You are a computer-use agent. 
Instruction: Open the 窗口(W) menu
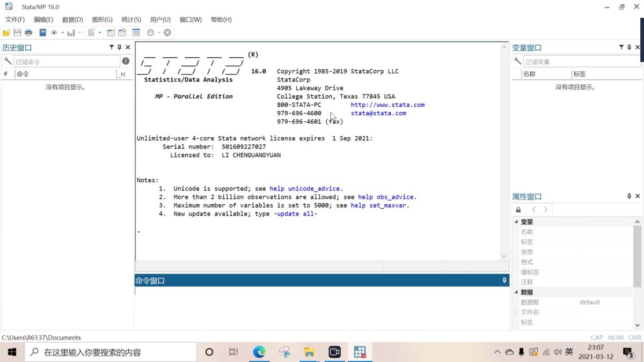(x=191, y=19)
